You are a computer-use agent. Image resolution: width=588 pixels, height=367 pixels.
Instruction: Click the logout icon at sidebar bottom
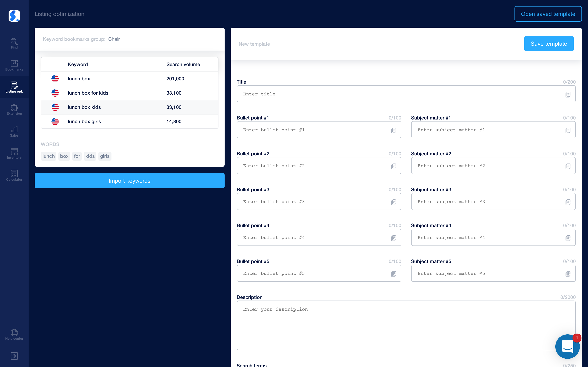tap(14, 356)
